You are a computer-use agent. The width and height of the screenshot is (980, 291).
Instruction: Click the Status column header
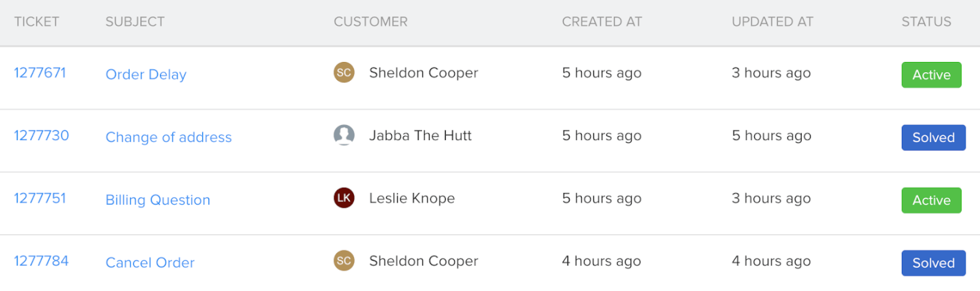pyautogui.click(x=926, y=22)
